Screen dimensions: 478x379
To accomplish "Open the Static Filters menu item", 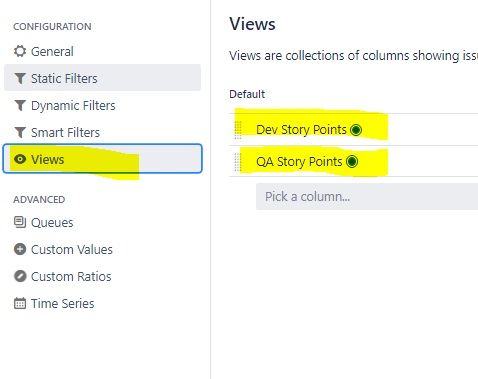I will (102, 78).
